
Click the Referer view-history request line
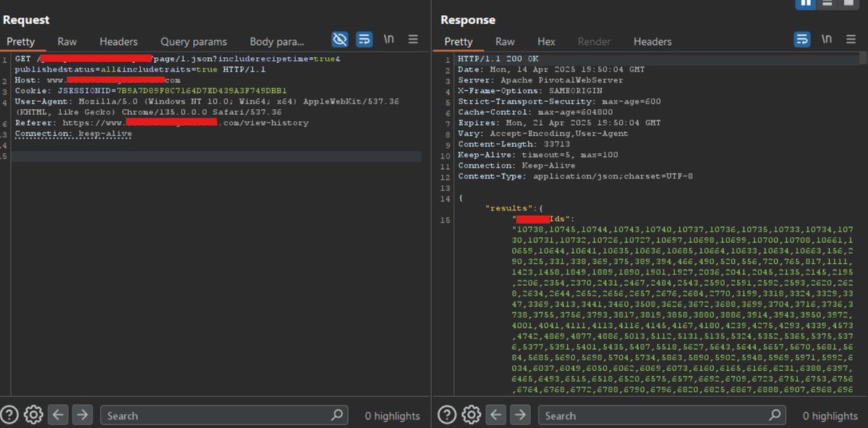[x=161, y=123]
